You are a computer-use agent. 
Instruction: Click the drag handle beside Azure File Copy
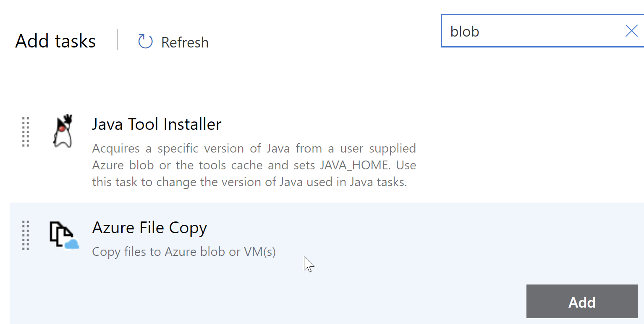[x=25, y=235]
